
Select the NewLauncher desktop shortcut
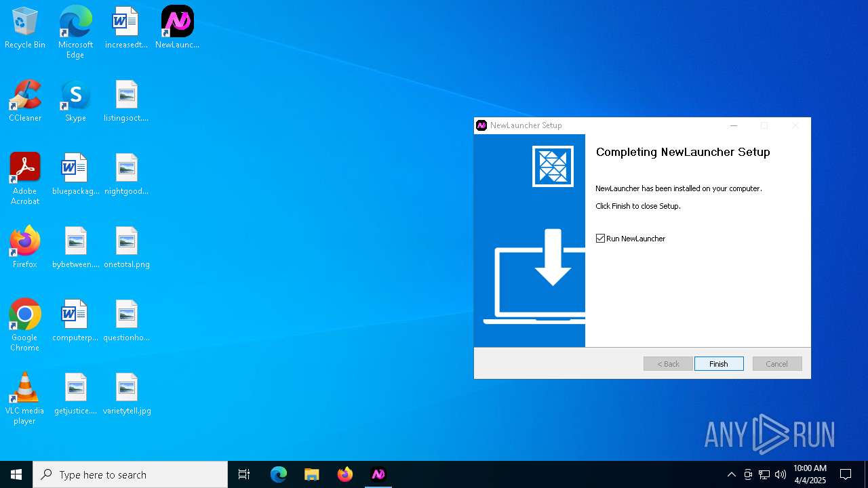tap(177, 28)
